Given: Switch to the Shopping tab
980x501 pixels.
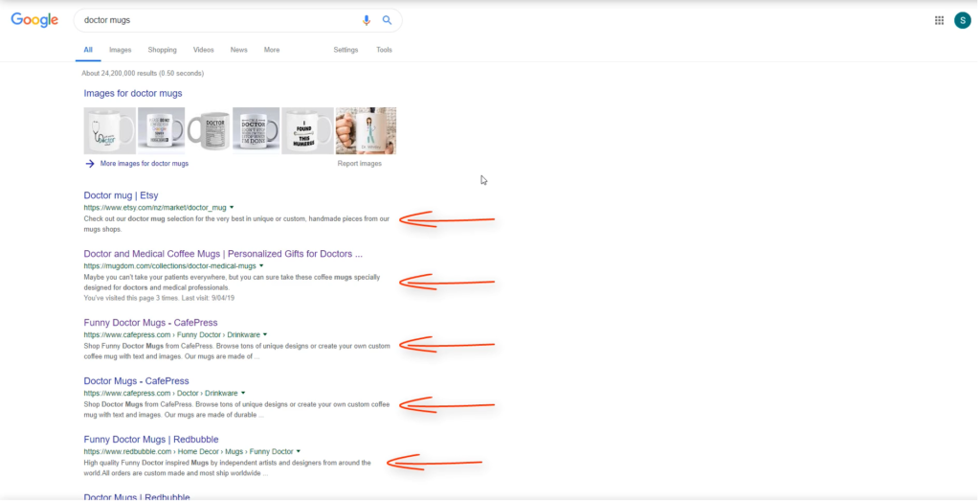Looking at the screenshot, I should click(x=162, y=50).
